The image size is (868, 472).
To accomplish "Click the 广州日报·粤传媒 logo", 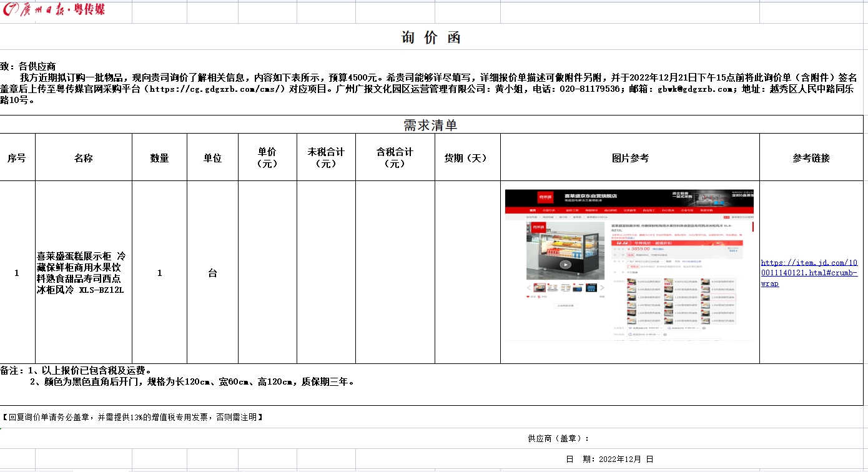I will (x=55, y=10).
